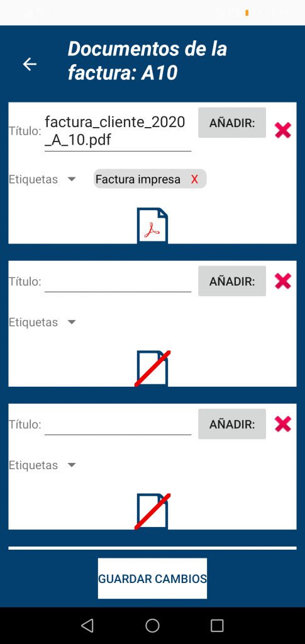Click AÑADIR button on third document
The height and width of the screenshot is (644, 305).
click(x=232, y=424)
